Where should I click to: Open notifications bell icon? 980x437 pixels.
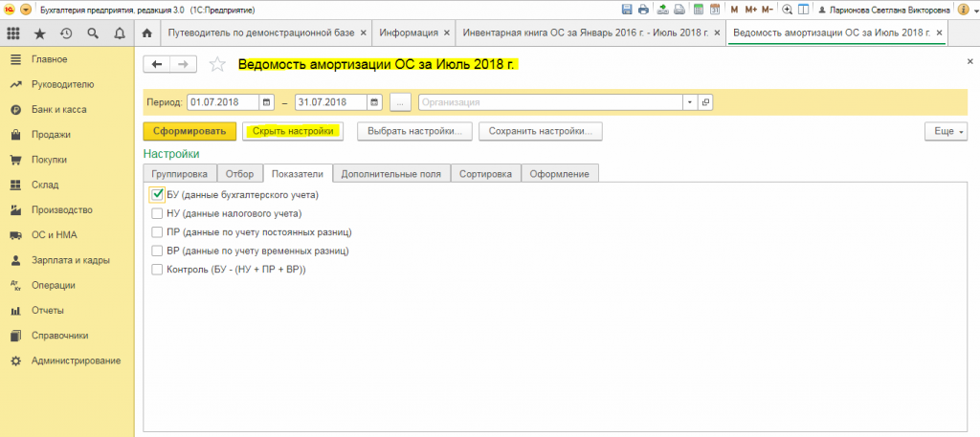coord(120,33)
